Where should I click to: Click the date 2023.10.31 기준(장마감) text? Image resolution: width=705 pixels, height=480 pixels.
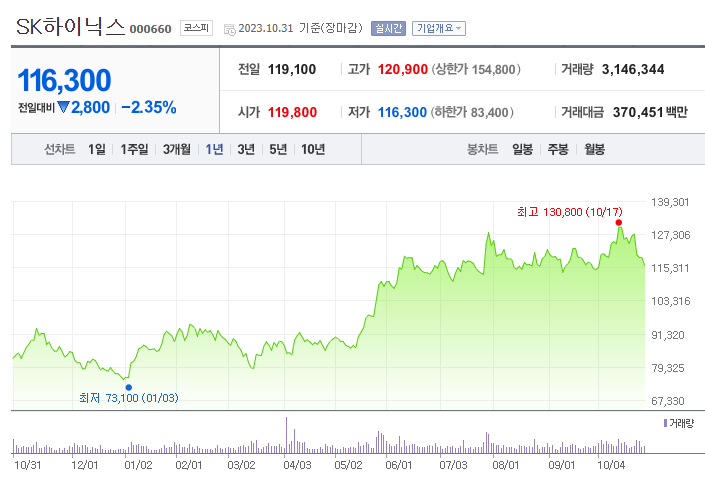pyautogui.click(x=300, y=28)
